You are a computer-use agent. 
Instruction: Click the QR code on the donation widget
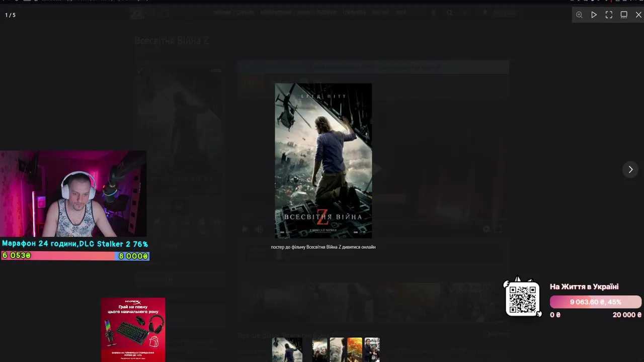[x=522, y=299]
